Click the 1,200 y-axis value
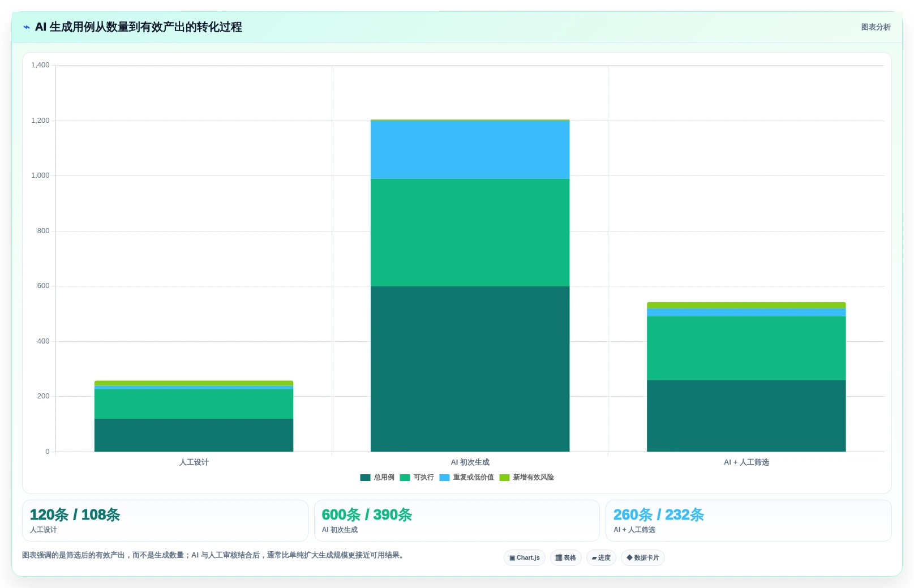Screen dimensions: 914x588 point(40,121)
